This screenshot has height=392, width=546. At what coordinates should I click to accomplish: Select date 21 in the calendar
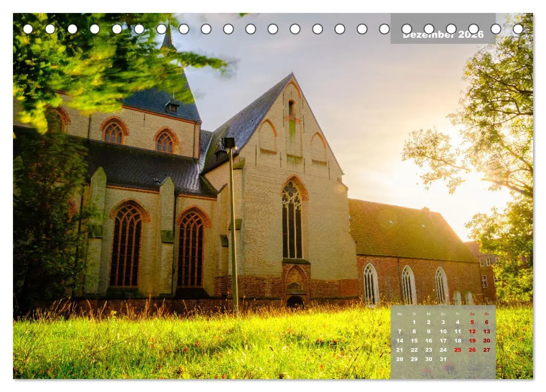(x=400, y=350)
